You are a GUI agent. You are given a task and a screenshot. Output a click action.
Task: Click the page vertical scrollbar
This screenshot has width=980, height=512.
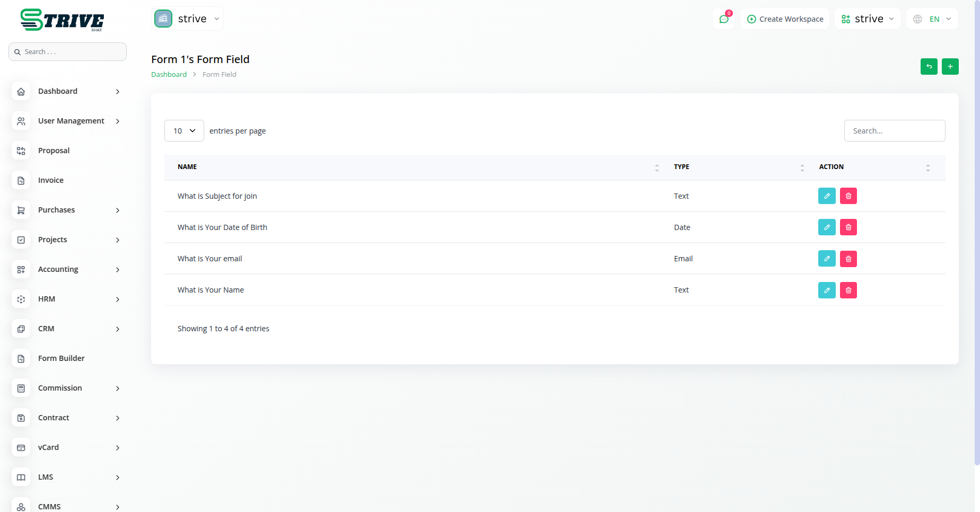(977, 233)
